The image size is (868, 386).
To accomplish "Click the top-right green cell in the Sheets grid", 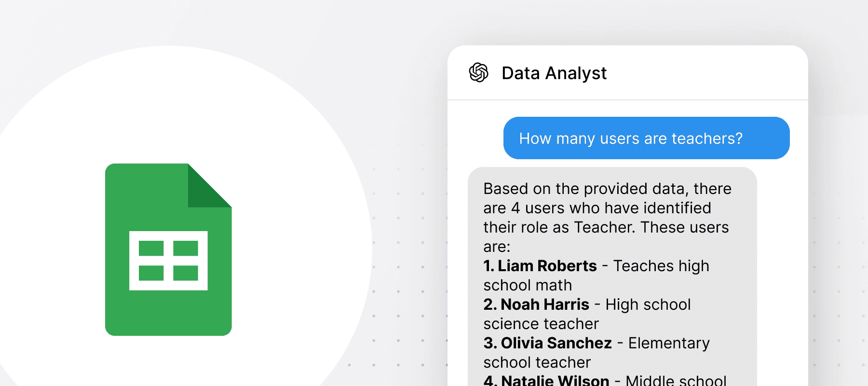I will tap(186, 248).
